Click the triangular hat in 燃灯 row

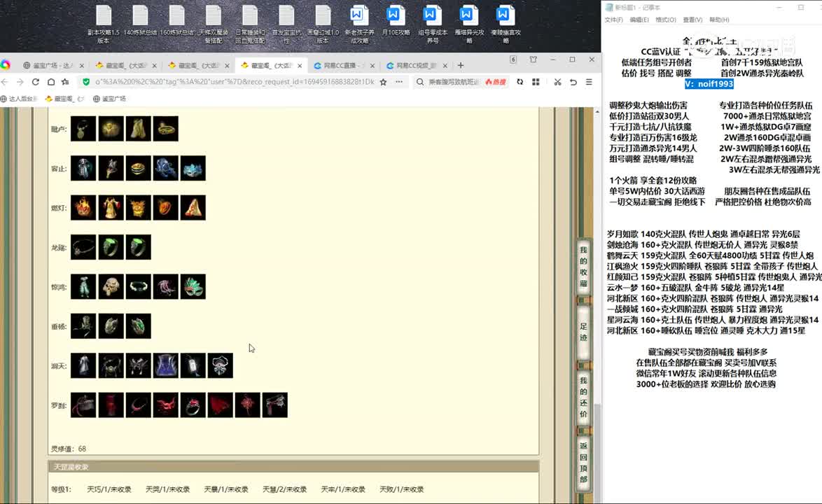coord(193,208)
